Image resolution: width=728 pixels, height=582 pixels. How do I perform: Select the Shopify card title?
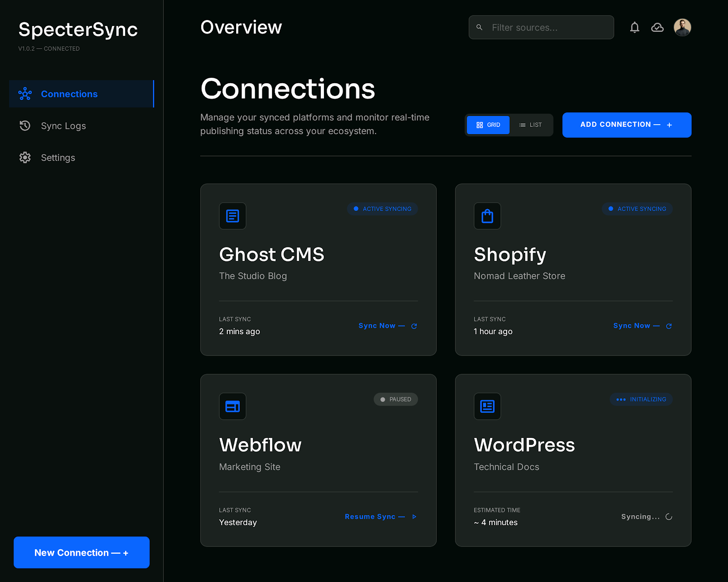coord(510,255)
